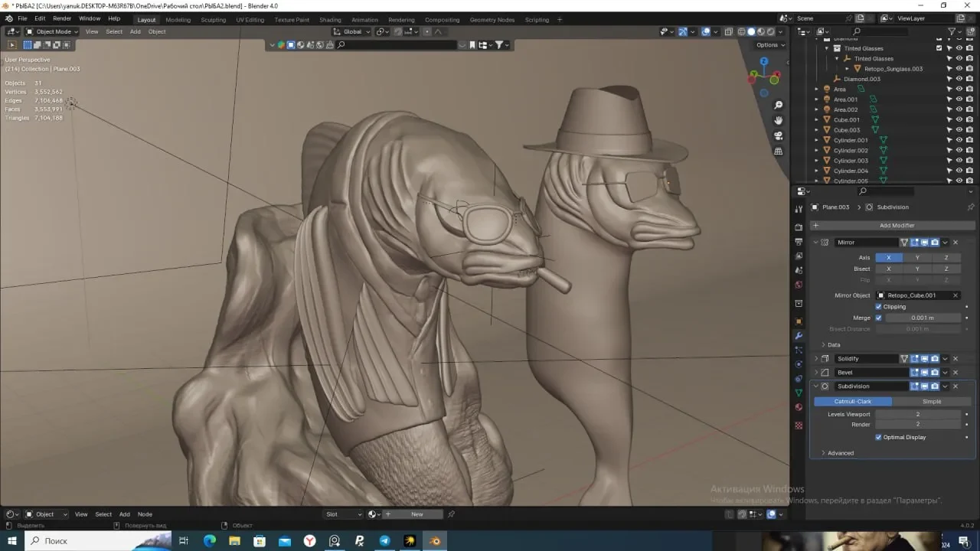Switch to the Sculpting workspace tab
This screenshot has width=980, height=551.
214,20
